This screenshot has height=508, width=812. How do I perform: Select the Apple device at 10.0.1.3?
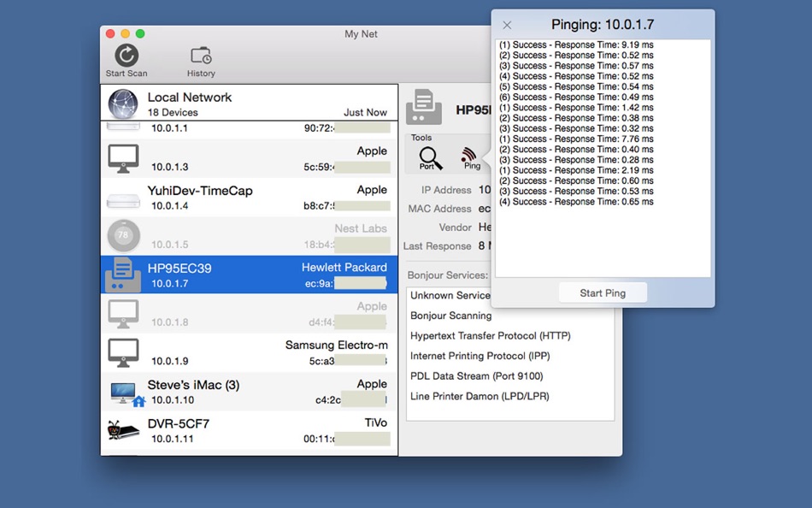pyautogui.click(x=249, y=158)
